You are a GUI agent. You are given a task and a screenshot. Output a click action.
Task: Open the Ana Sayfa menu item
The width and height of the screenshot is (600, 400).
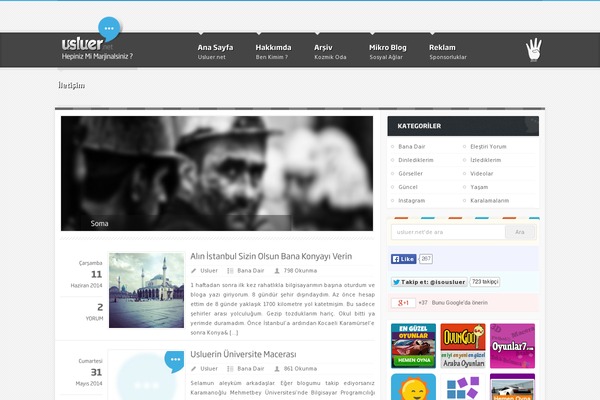(x=215, y=51)
